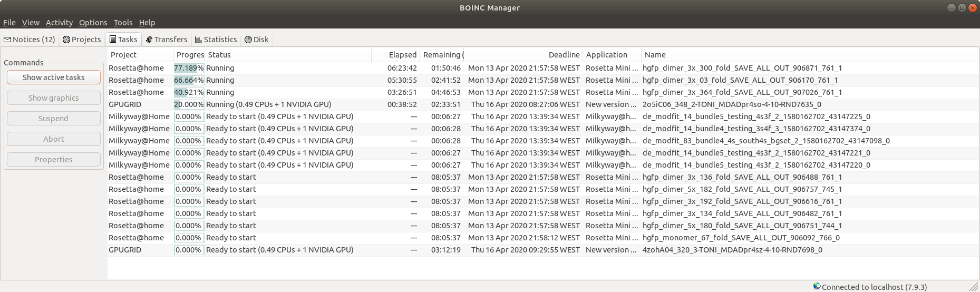This screenshot has height=292, width=980.
Task: Click the Tasks list icon
Action: pyautogui.click(x=113, y=40)
